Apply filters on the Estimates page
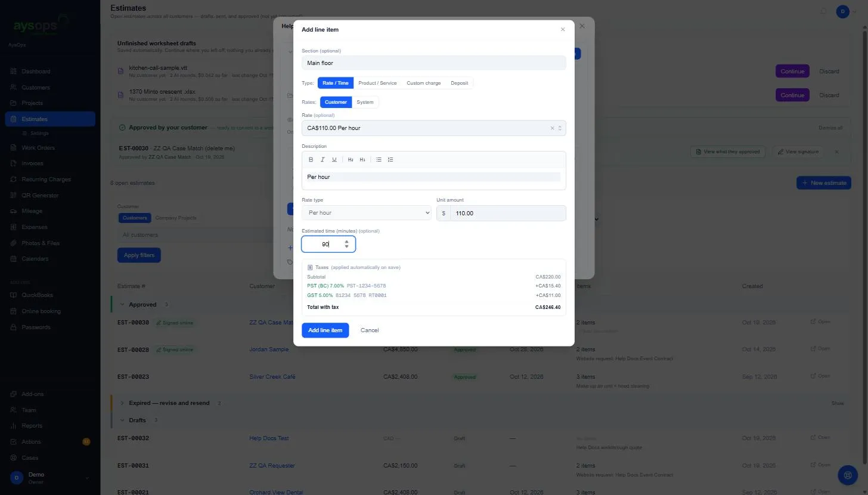Screen dimensions: 868x495 click(x=139, y=255)
